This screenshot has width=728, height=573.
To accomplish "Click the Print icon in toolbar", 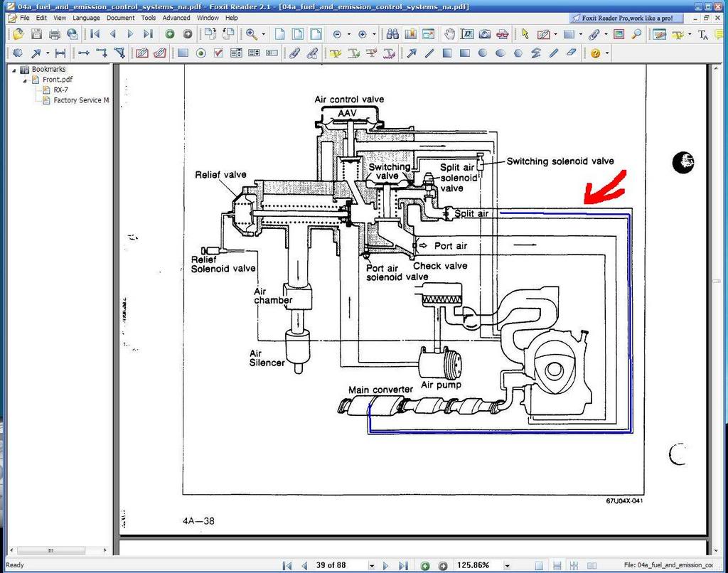I will click(x=54, y=33).
